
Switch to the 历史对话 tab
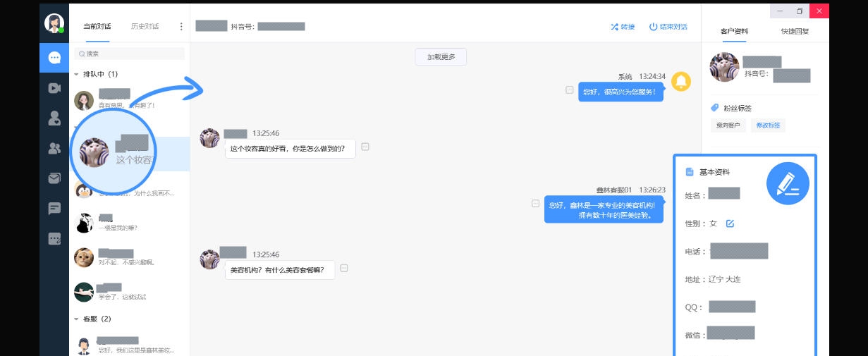coord(145,27)
